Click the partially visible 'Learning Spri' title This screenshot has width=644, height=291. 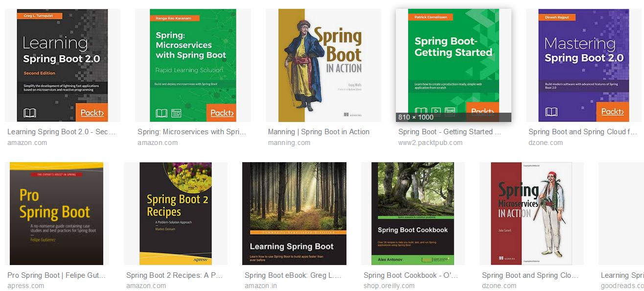(x=622, y=275)
